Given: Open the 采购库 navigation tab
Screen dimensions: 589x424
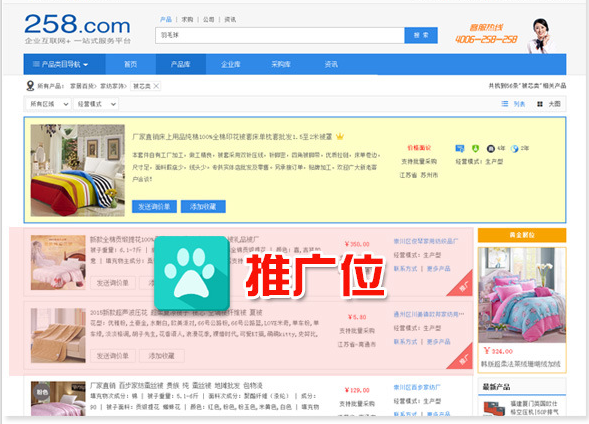Looking at the screenshot, I should 281,64.
